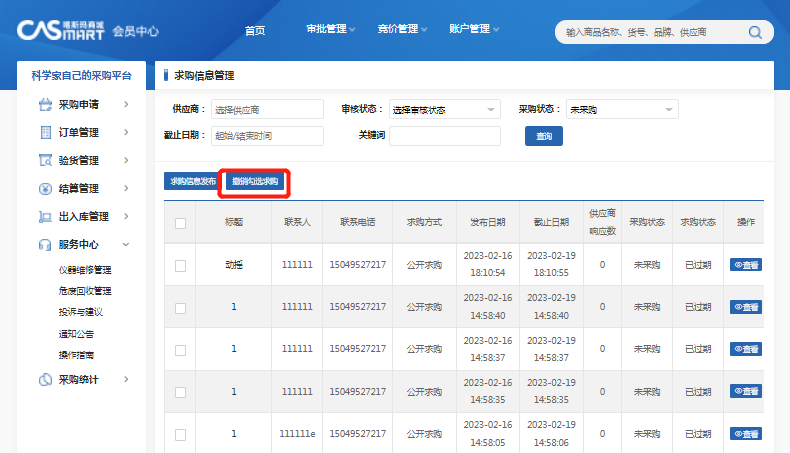Click the 出入库管理 warehouse icon
This screenshot has width=790, height=453.
coord(45,216)
